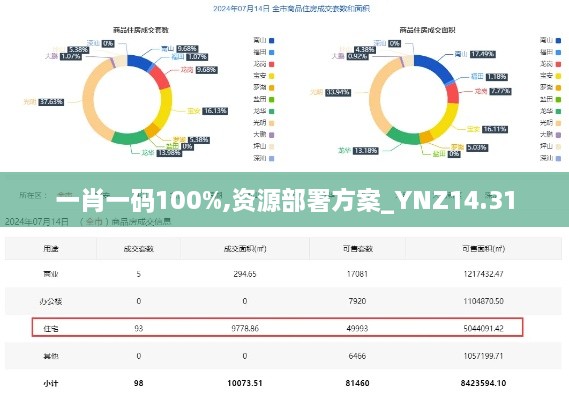
Task: Click the 可售套数 column header
Action: [357, 249]
